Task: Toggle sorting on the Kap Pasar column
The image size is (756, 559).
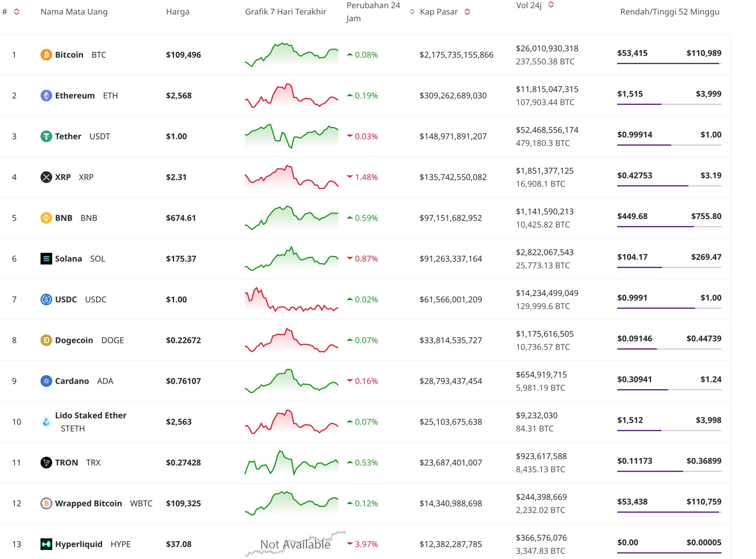Action: pos(467,12)
